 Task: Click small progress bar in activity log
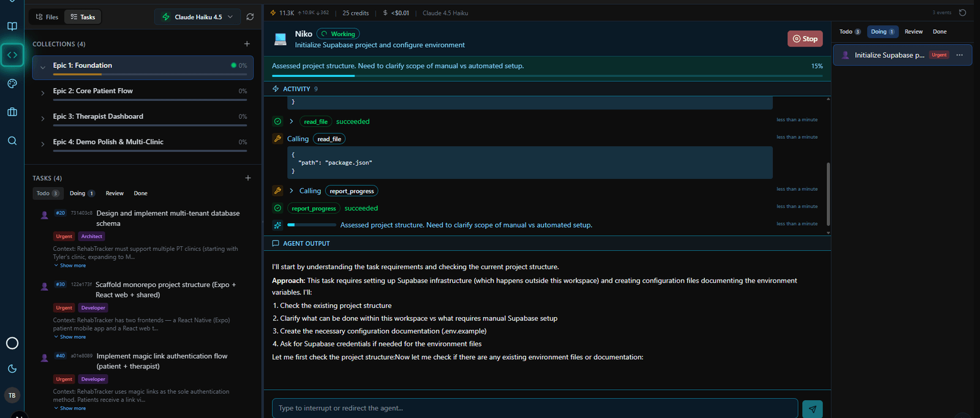tap(312, 225)
